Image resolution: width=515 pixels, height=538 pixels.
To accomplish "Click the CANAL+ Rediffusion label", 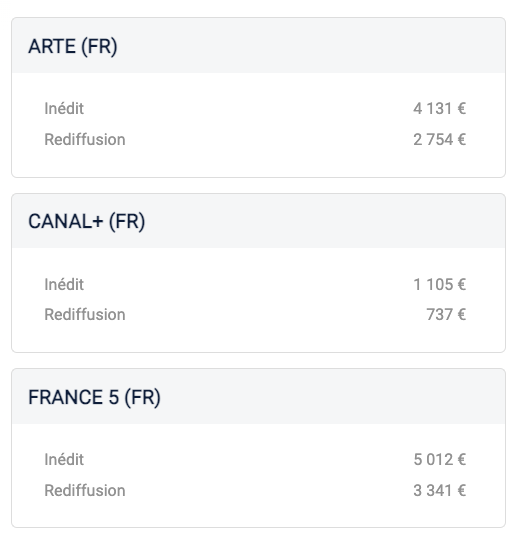I will (85, 314).
